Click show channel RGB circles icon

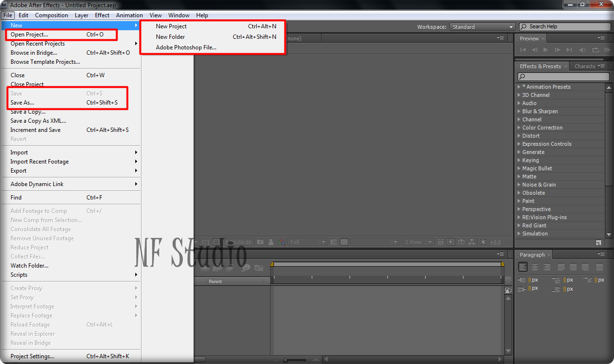coord(282,242)
